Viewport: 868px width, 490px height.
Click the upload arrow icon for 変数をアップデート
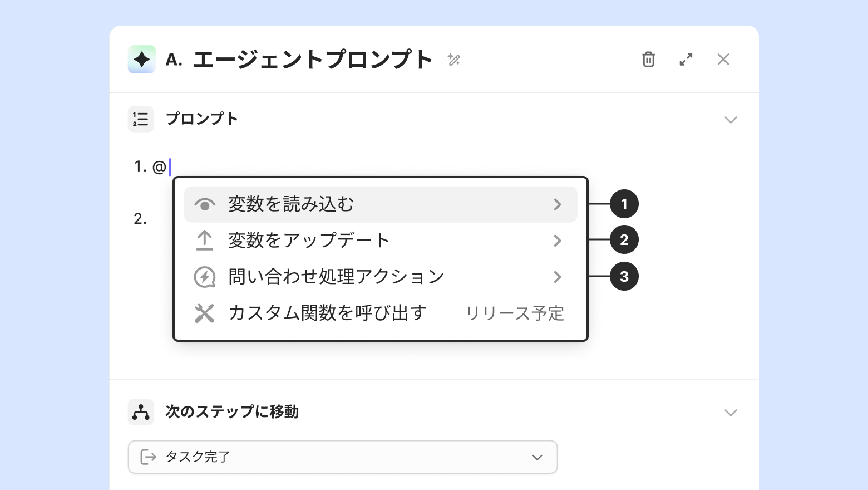click(205, 241)
